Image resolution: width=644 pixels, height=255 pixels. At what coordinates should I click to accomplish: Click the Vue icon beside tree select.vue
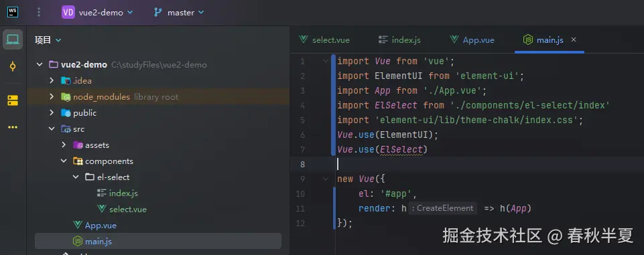[x=102, y=209]
